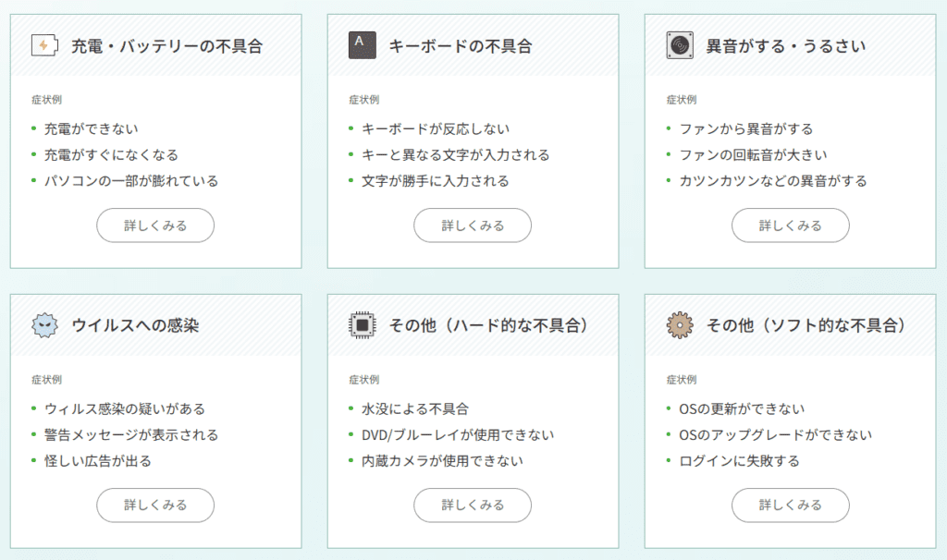The image size is (947, 560).
Task: Select the 異音がする・うるさい heading
Action: click(786, 46)
